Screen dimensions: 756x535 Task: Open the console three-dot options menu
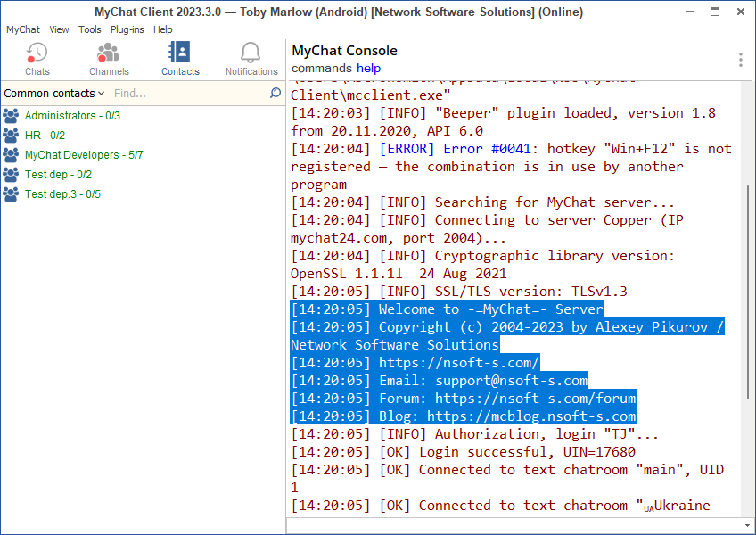[x=741, y=58]
